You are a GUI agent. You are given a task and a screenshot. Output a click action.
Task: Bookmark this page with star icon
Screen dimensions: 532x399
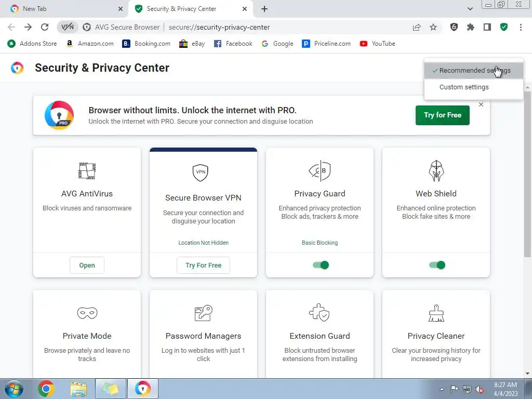coord(433,27)
